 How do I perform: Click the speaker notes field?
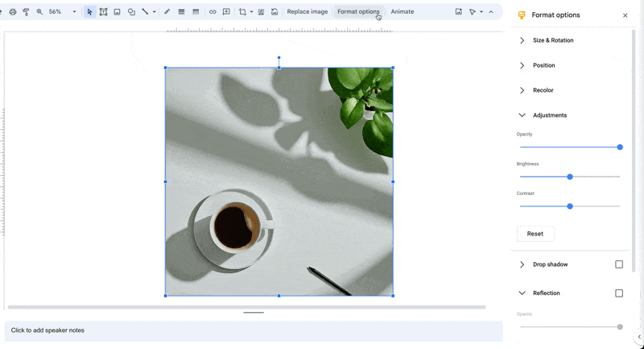[x=254, y=331]
